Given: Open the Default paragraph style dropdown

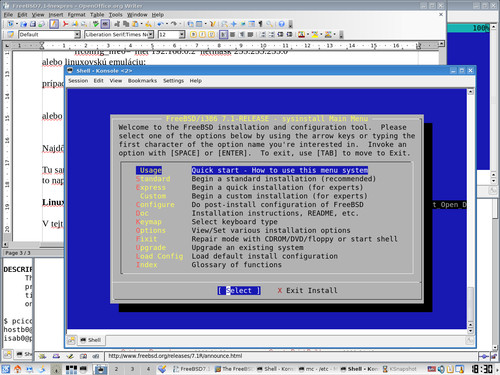Looking at the screenshot, I should pyautogui.click(x=77, y=34).
